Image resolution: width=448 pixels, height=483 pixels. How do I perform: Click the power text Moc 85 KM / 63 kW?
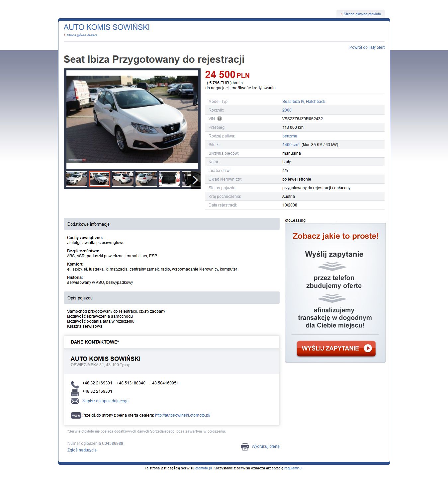(x=320, y=145)
